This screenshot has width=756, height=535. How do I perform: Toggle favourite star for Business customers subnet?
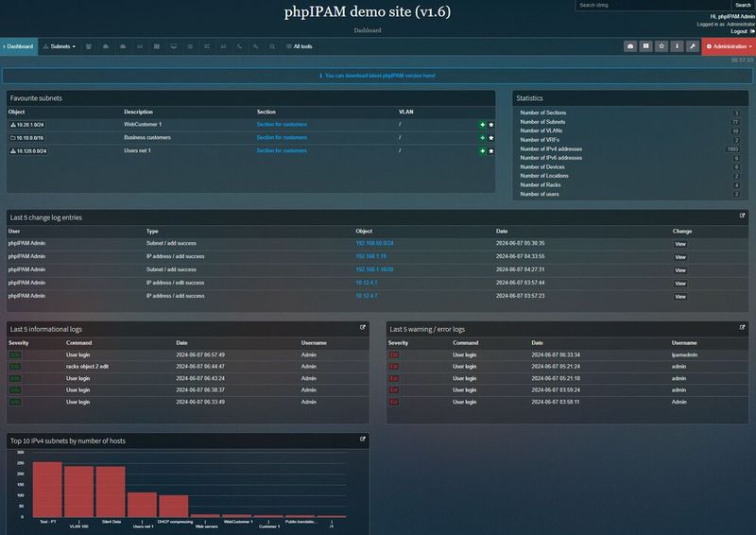(491, 138)
